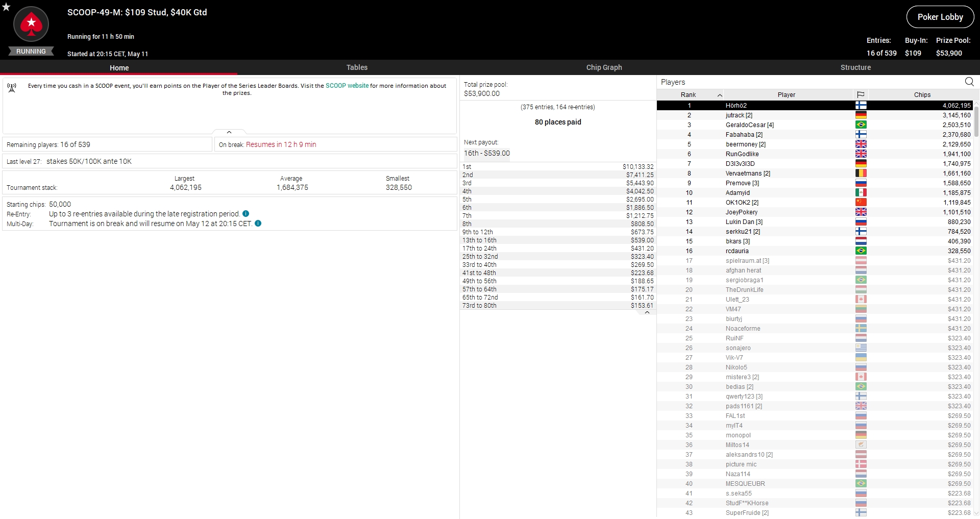Viewport: 980px width, 519px height.
Task: Click the 73rd to 80th payout row
Action: tap(558, 306)
